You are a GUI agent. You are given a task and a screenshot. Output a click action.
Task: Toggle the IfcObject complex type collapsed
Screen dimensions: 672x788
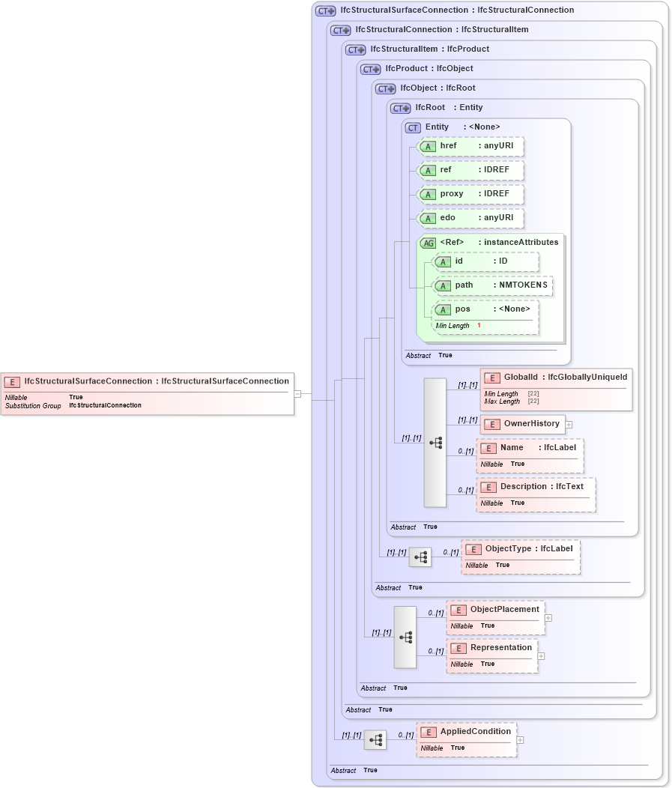[384, 88]
